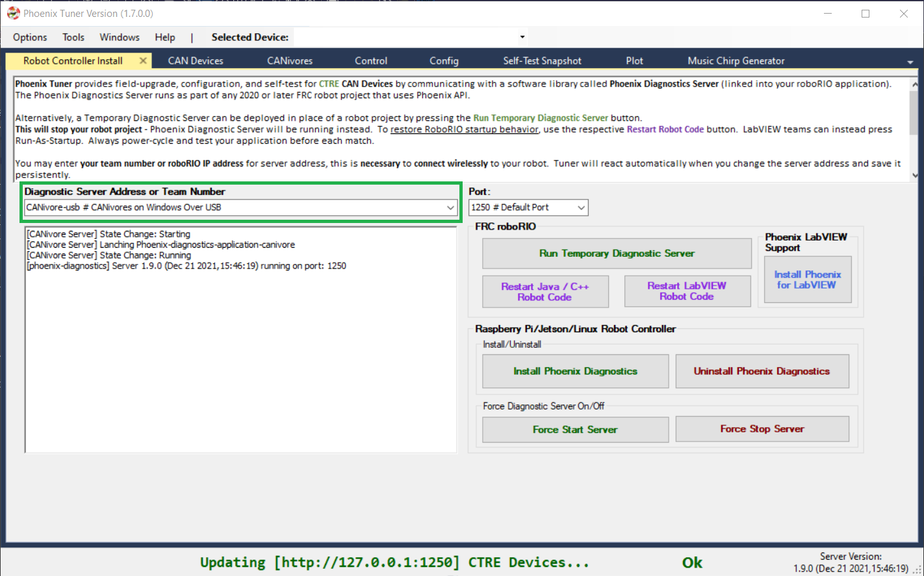Open the CANivores tab
The height and width of the screenshot is (576, 924).
[x=290, y=60]
